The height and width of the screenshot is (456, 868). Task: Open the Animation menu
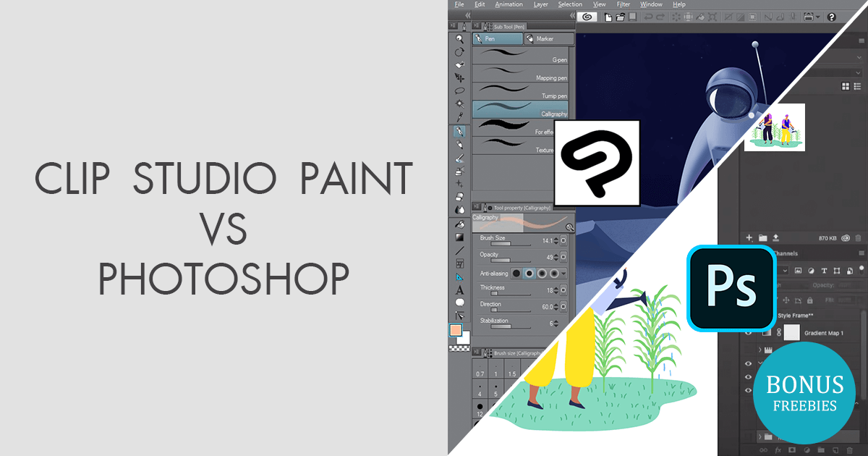click(509, 4)
